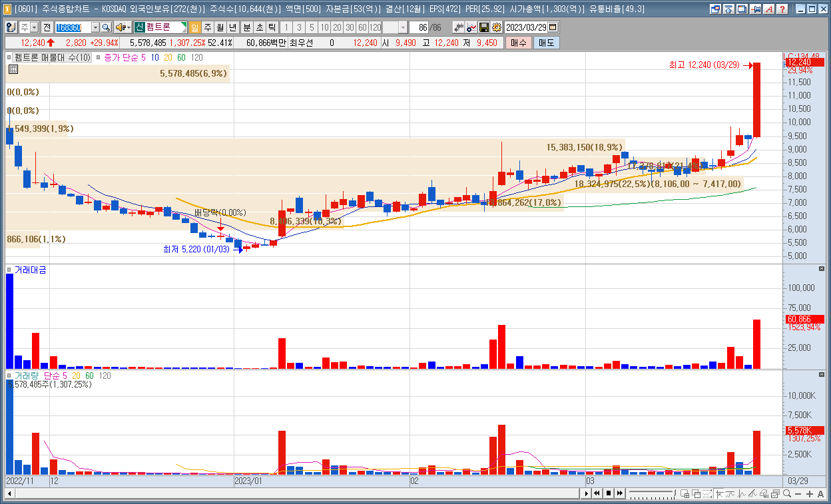831x504 pixels.
Task: Click the swap arrows toolbar icon
Action: [x=459, y=27]
